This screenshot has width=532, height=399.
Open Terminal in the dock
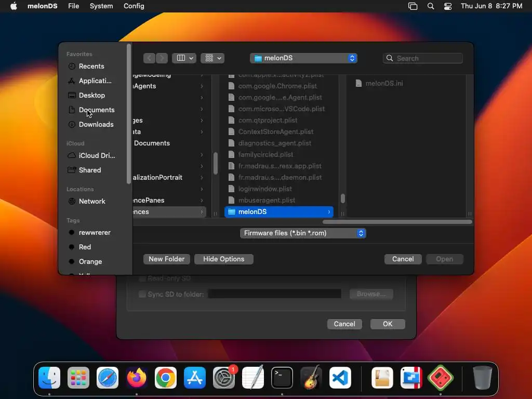(282, 378)
